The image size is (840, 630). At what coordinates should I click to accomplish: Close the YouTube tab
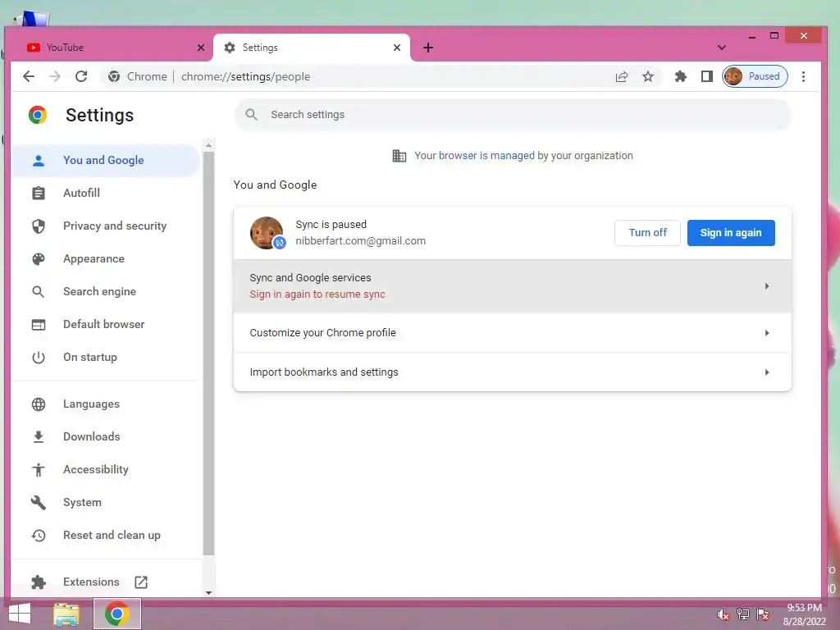click(x=201, y=48)
